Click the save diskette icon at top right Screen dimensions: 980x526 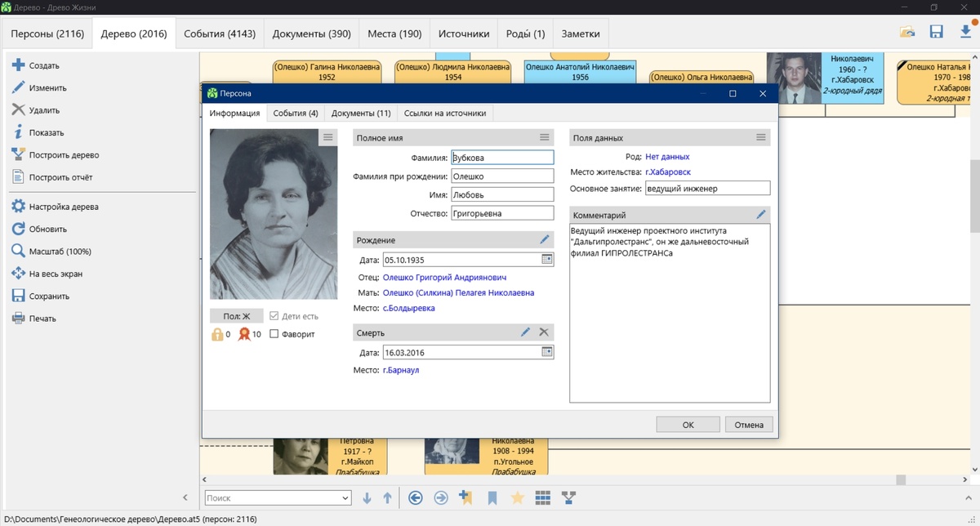(x=936, y=32)
